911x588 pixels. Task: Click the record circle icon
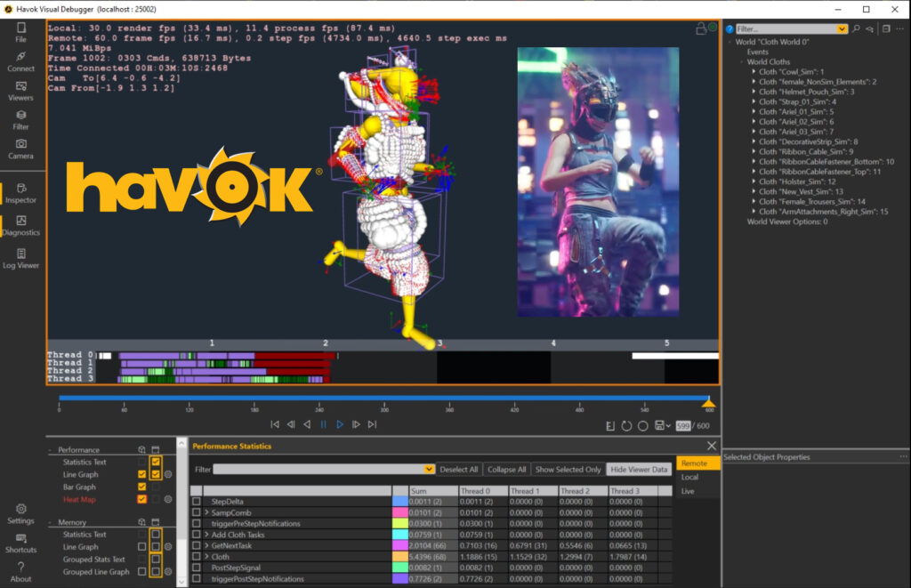tap(642, 426)
